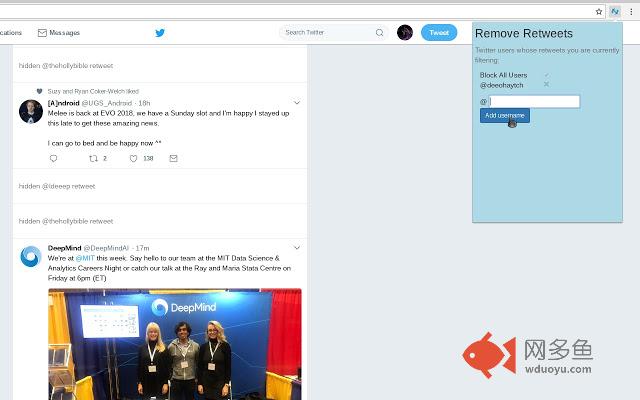The height and width of the screenshot is (400, 640).
Task: Click the search magnifier icon
Action: (x=379, y=33)
